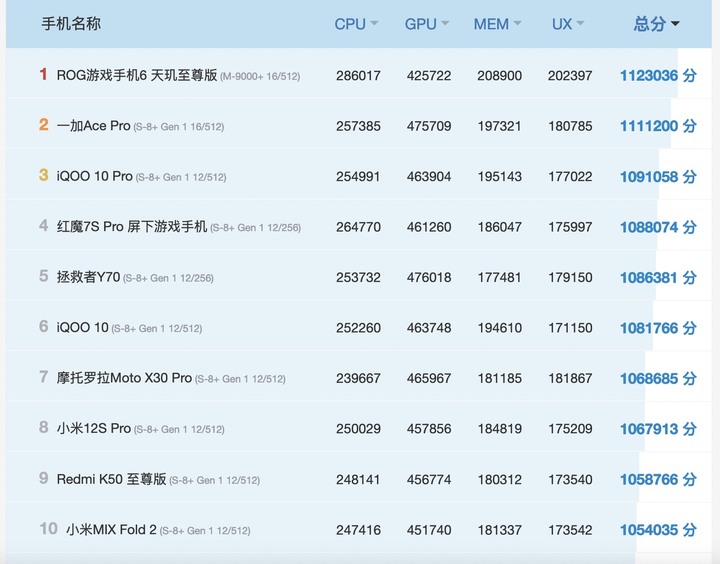
Task: Open Redmi K50 至尊版 entry
Action: pyautogui.click(x=112, y=479)
